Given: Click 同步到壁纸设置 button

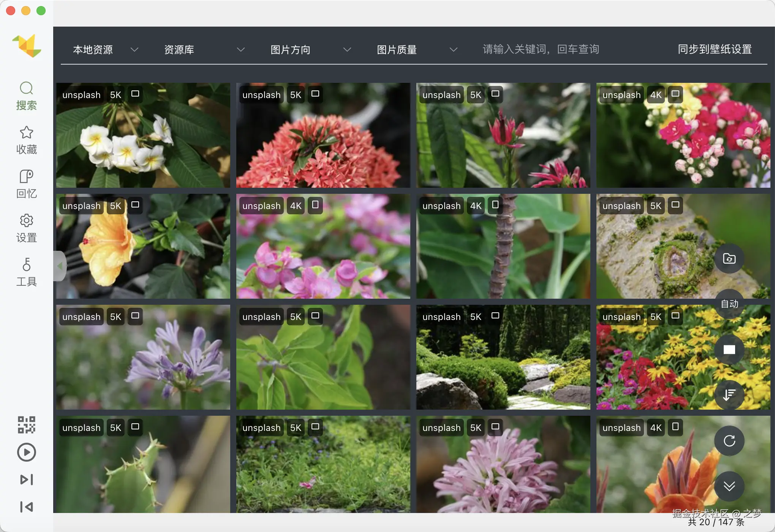Looking at the screenshot, I should (715, 49).
